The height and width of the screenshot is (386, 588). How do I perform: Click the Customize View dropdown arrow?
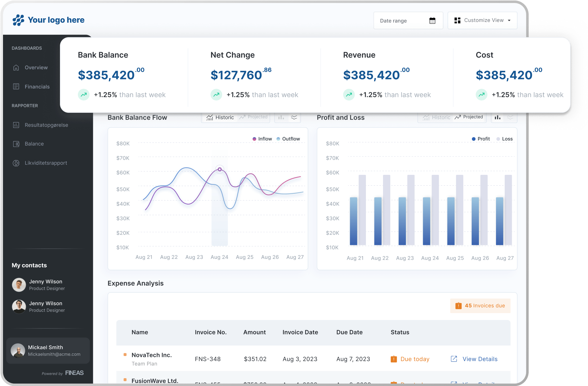pos(509,20)
